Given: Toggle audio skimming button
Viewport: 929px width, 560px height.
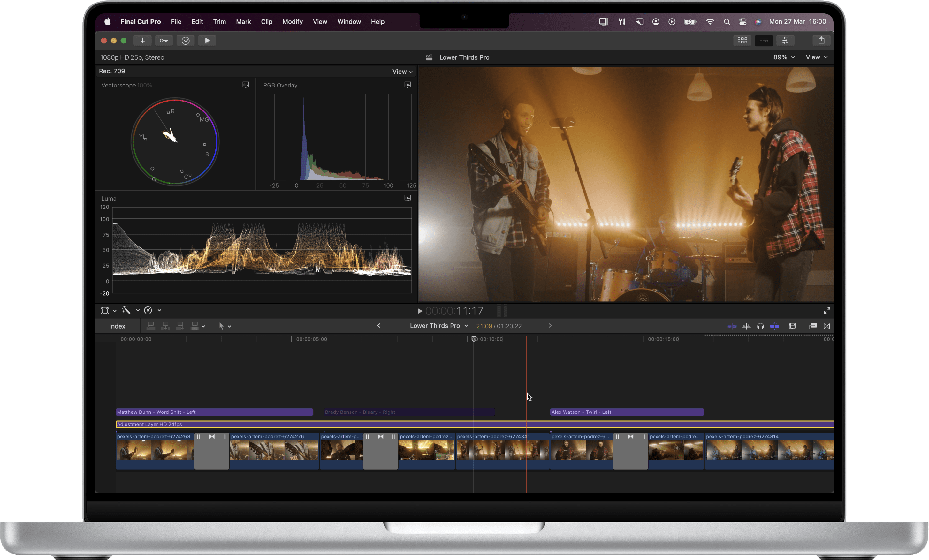Looking at the screenshot, I should pos(746,326).
